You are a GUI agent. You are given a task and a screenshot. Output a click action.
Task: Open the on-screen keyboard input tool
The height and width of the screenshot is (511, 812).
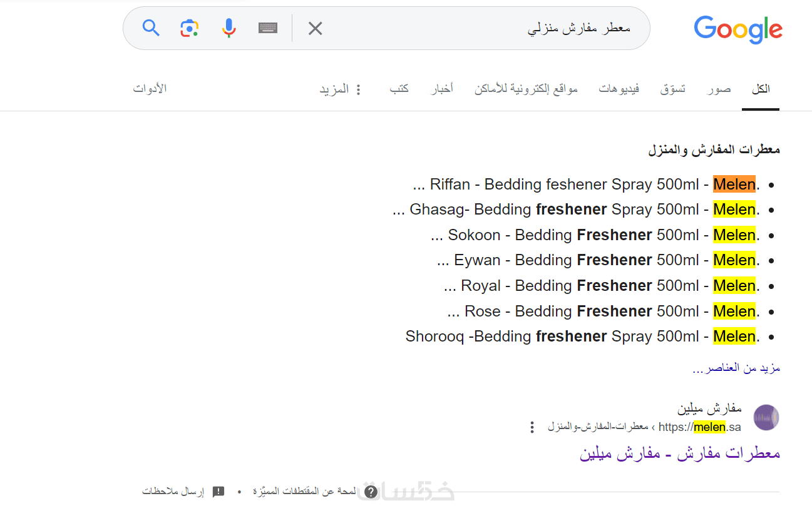[268, 28]
